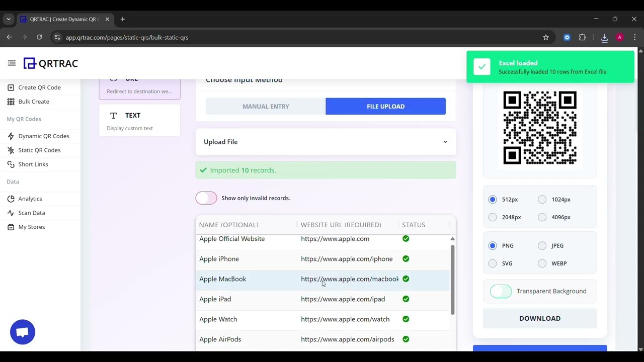Click the browser address bar URL
This screenshot has width=644, height=362.
127,37
